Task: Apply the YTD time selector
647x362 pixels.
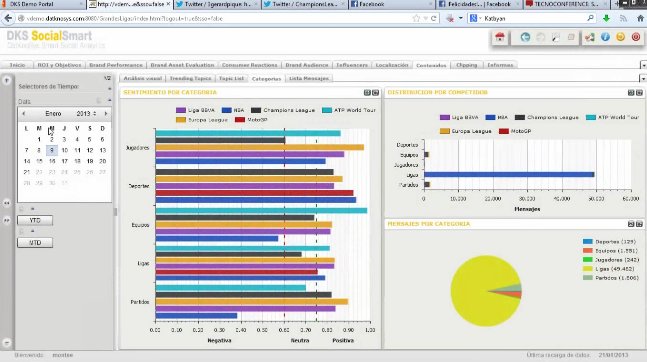Action: point(35,220)
